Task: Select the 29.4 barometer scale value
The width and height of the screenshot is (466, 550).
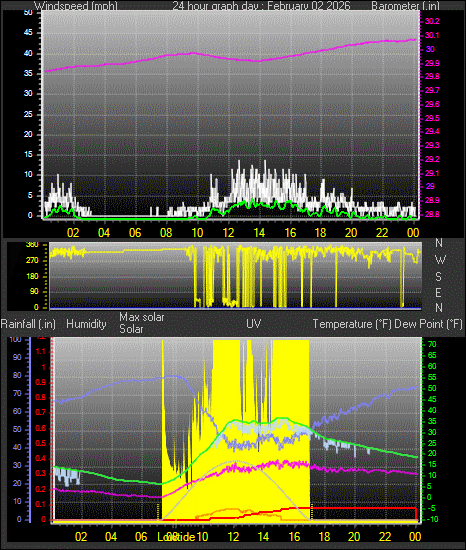Action: pyautogui.click(x=432, y=132)
